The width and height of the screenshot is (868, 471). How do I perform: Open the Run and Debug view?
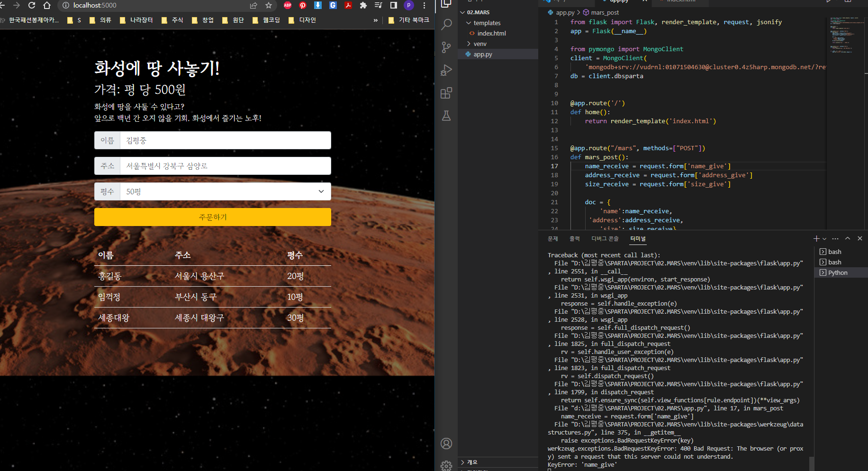pyautogui.click(x=446, y=70)
